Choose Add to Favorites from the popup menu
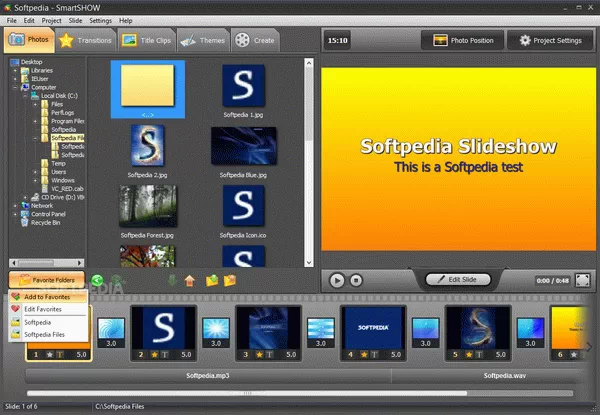This screenshot has height=415, width=600. 47,297
